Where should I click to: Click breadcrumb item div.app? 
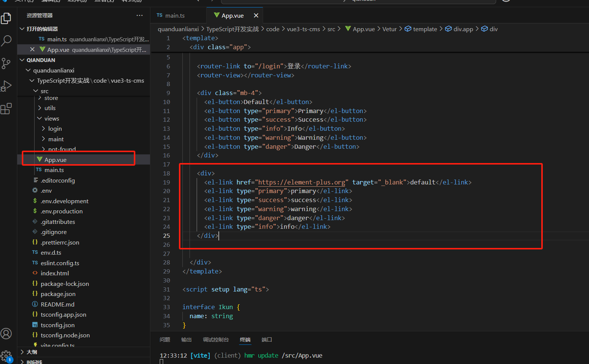(459, 29)
